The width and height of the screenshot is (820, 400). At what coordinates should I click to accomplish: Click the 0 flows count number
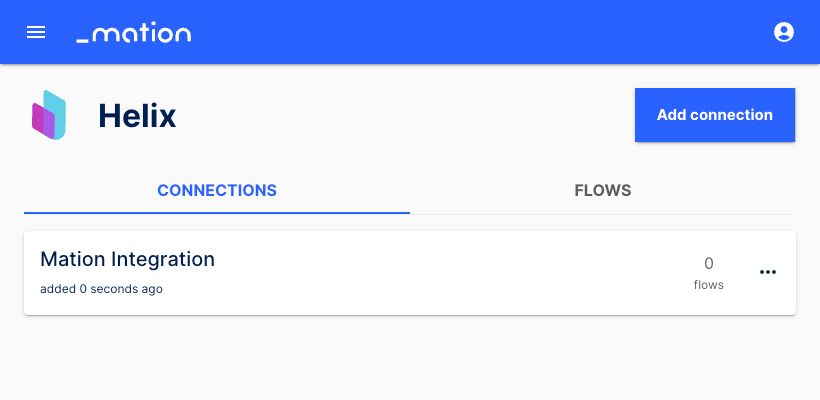pyautogui.click(x=709, y=264)
